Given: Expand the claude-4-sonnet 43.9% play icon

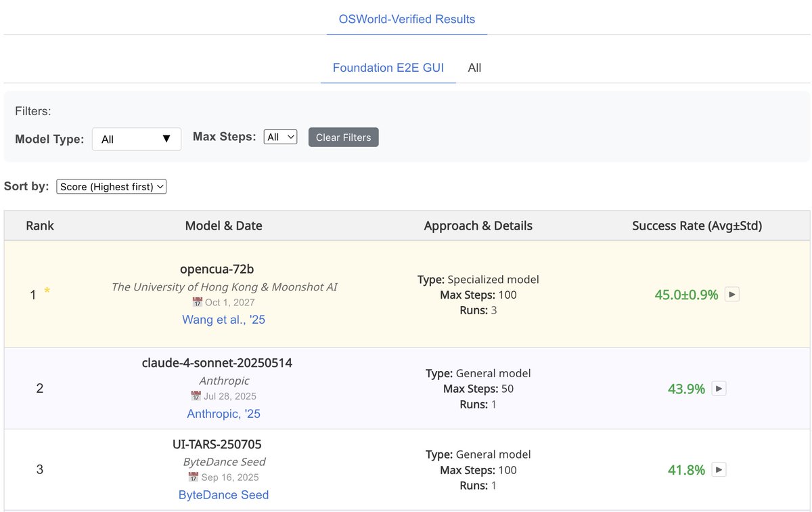Looking at the screenshot, I should [x=719, y=389].
